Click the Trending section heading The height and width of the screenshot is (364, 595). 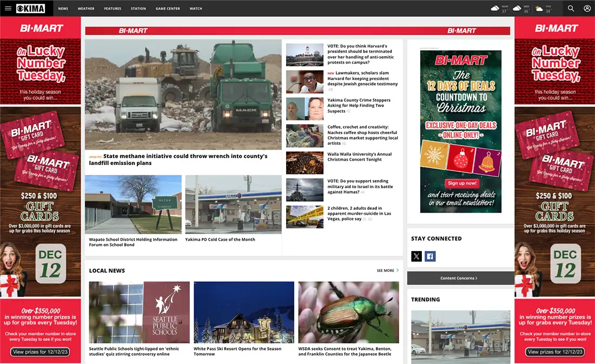(425, 300)
